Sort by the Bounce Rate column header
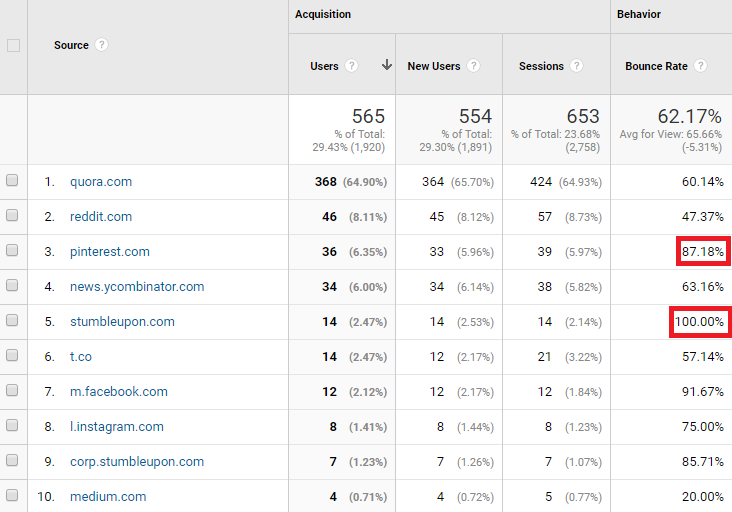This screenshot has width=732, height=512. (x=656, y=66)
